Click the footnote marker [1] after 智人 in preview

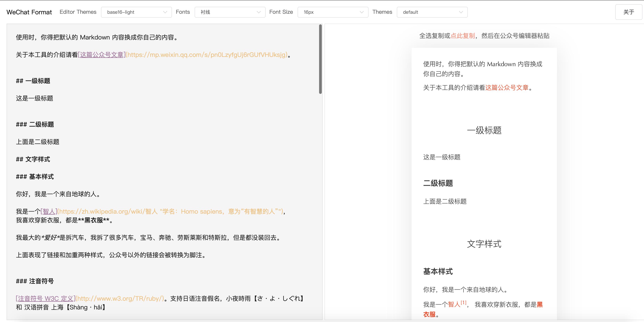click(x=463, y=302)
